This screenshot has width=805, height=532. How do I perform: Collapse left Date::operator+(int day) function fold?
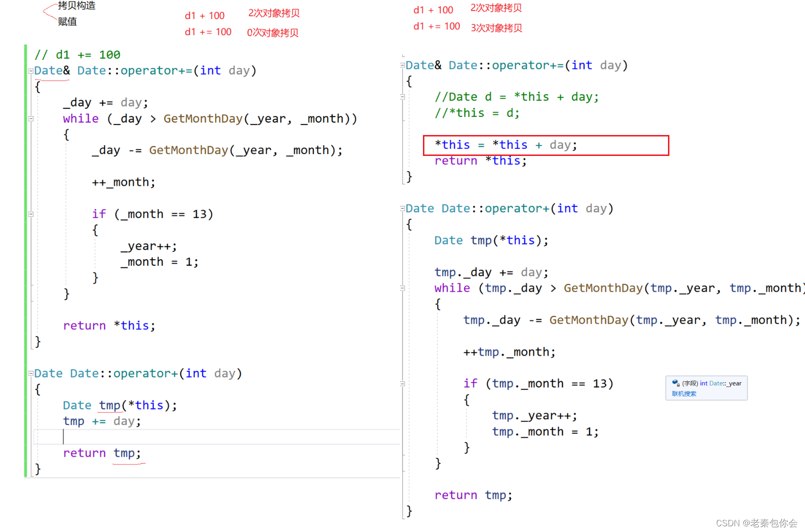tap(31, 374)
